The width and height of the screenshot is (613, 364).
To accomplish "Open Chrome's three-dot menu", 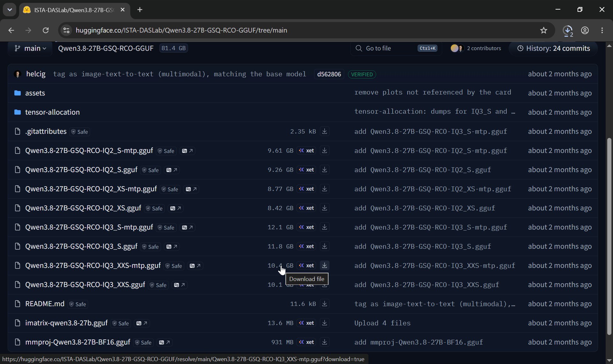I will coord(602,30).
